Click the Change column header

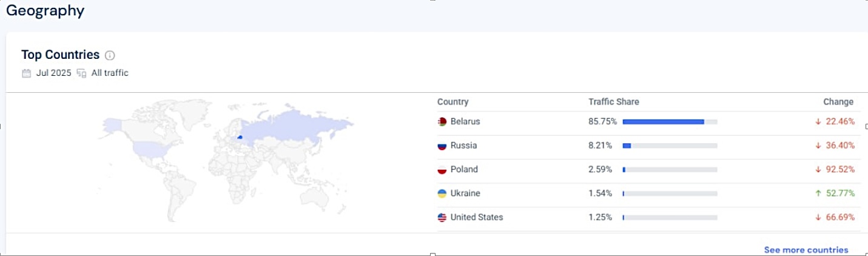(838, 102)
